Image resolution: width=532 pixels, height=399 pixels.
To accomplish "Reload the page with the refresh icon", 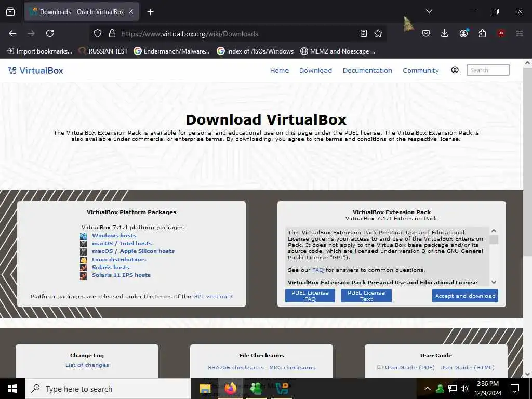I will pyautogui.click(x=50, y=33).
